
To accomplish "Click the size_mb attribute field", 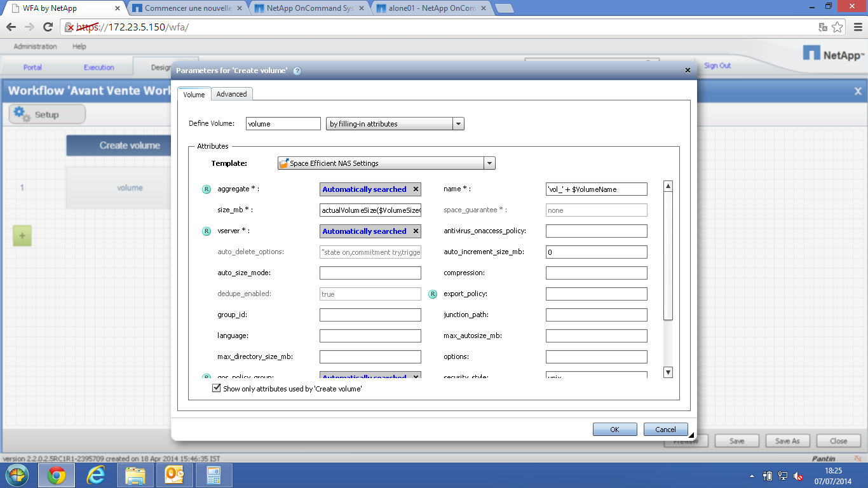I will pyautogui.click(x=370, y=210).
